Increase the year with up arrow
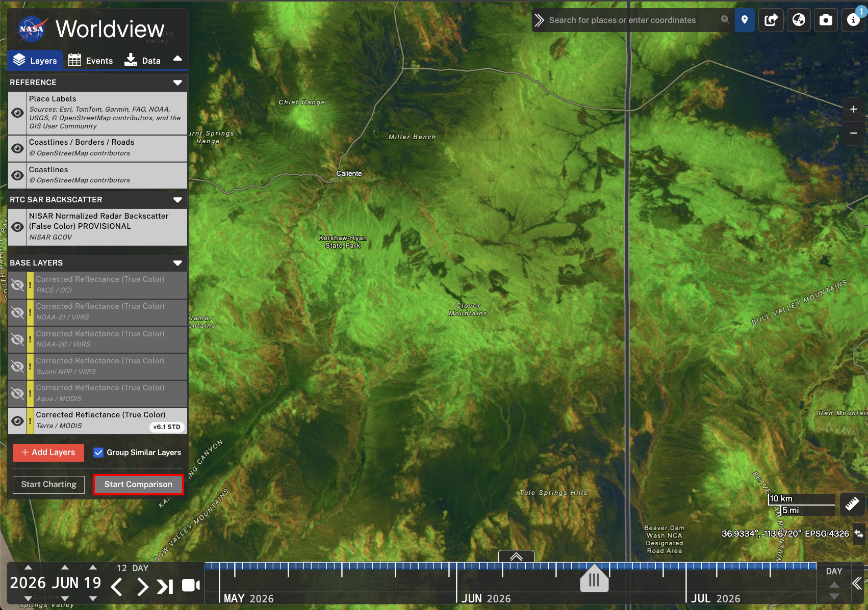 [x=28, y=567]
